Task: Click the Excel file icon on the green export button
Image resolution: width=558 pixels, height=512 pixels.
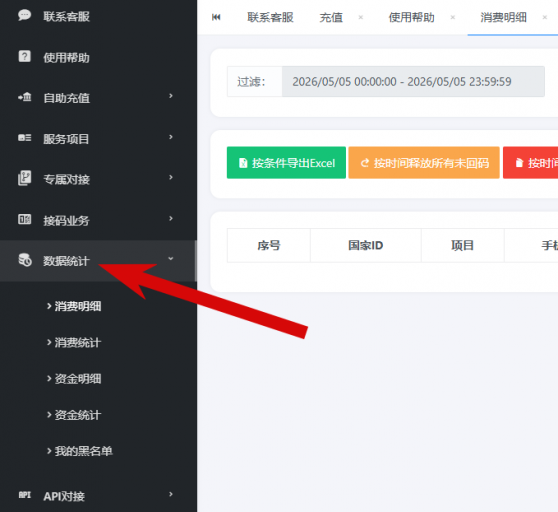Action: pyautogui.click(x=243, y=163)
